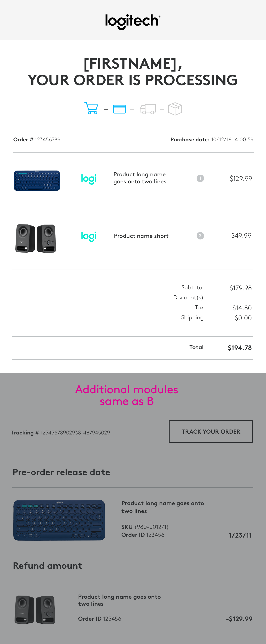Click the gray delivery truck icon
Viewport: 266px width, 644px height.
click(148, 109)
